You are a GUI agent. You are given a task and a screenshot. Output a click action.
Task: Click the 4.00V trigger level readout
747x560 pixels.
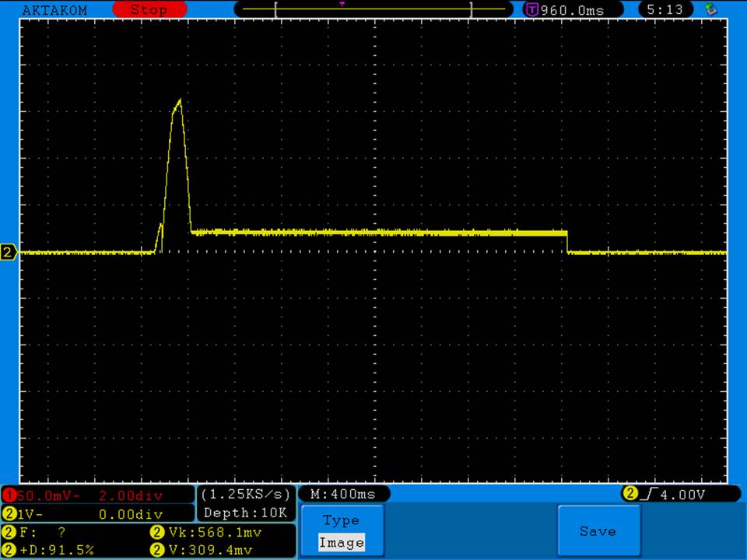tap(682, 495)
